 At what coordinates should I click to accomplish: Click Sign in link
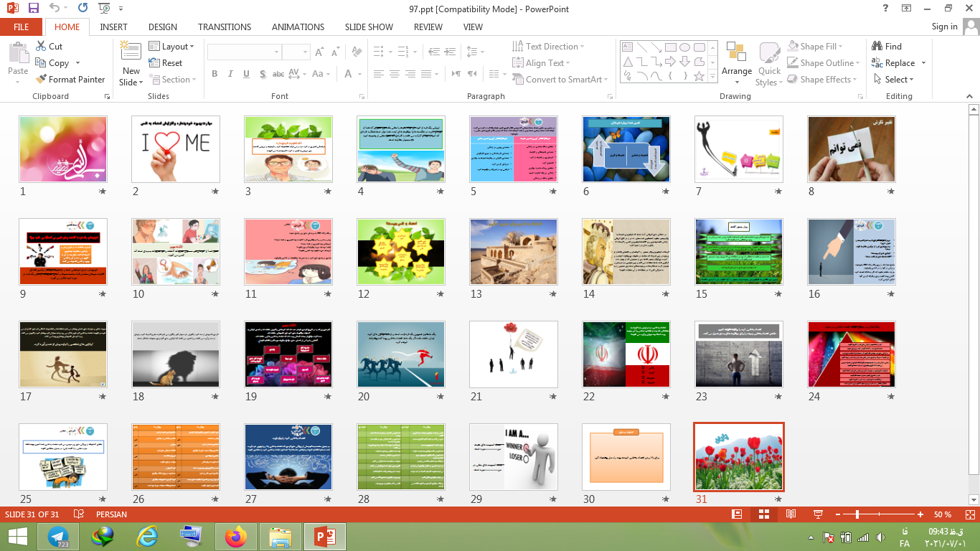click(x=944, y=27)
